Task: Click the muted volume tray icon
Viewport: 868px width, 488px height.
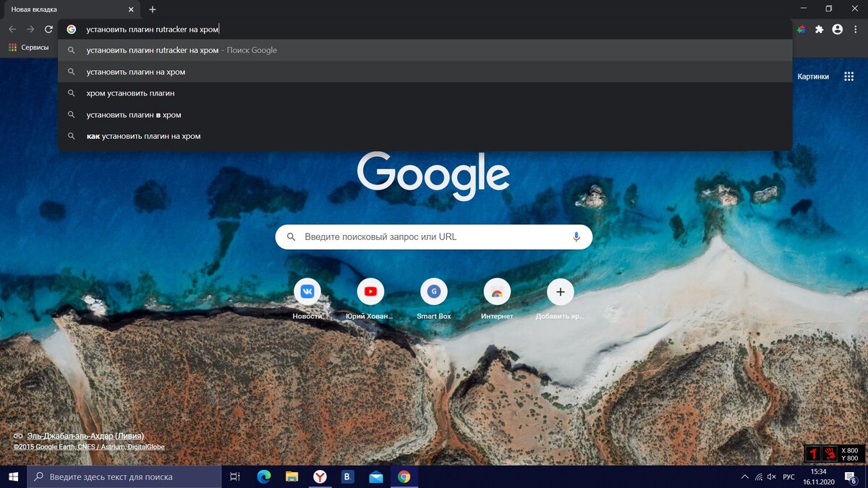Action: click(x=773, y=477)
